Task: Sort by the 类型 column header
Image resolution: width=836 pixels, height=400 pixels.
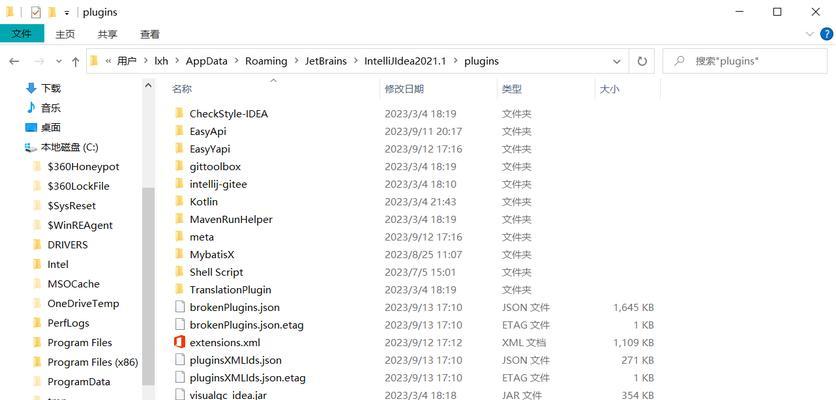Action: 512,89
